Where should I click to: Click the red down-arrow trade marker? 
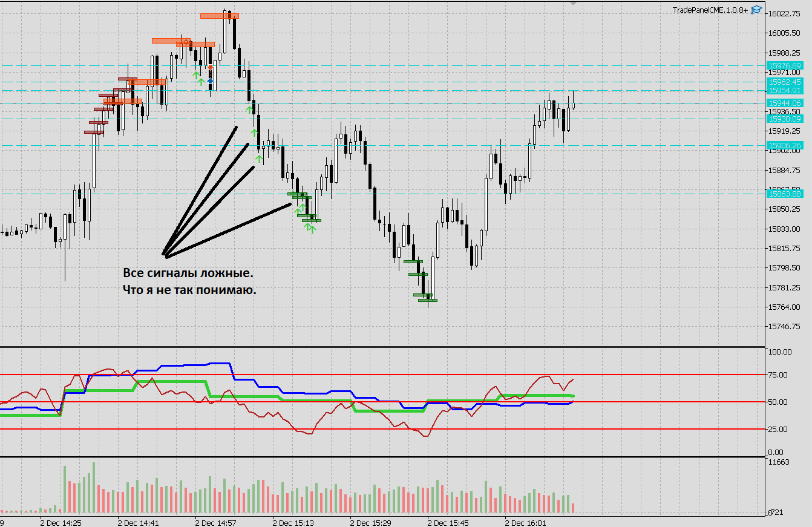[210, 68]
